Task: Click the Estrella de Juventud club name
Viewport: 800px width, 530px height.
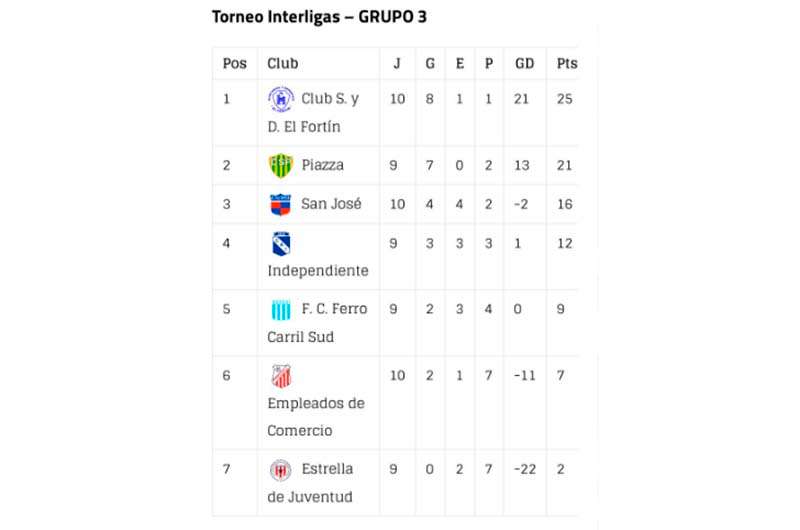Action: [310, 483]
